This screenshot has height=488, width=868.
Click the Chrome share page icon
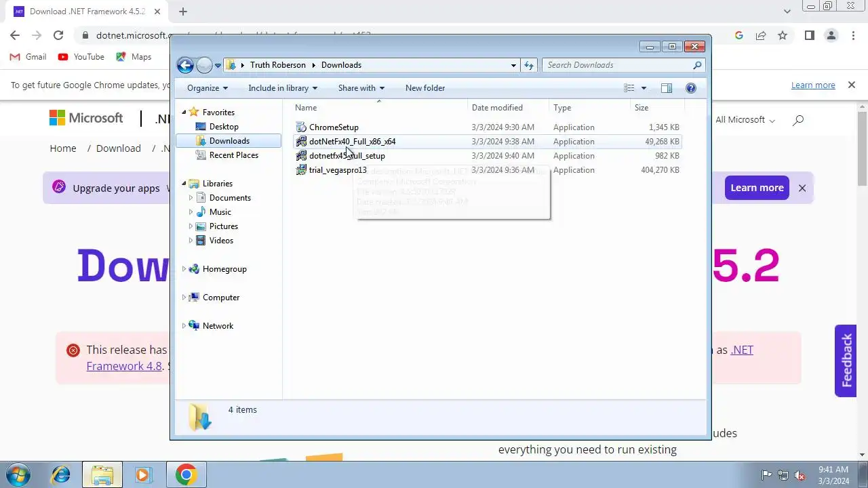[761, 35]
